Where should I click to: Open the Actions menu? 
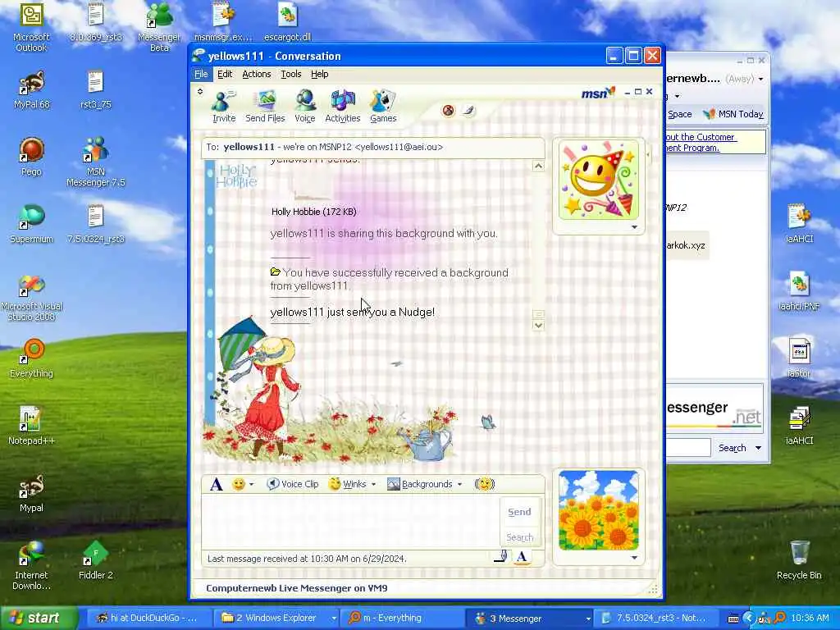point(256,74)
